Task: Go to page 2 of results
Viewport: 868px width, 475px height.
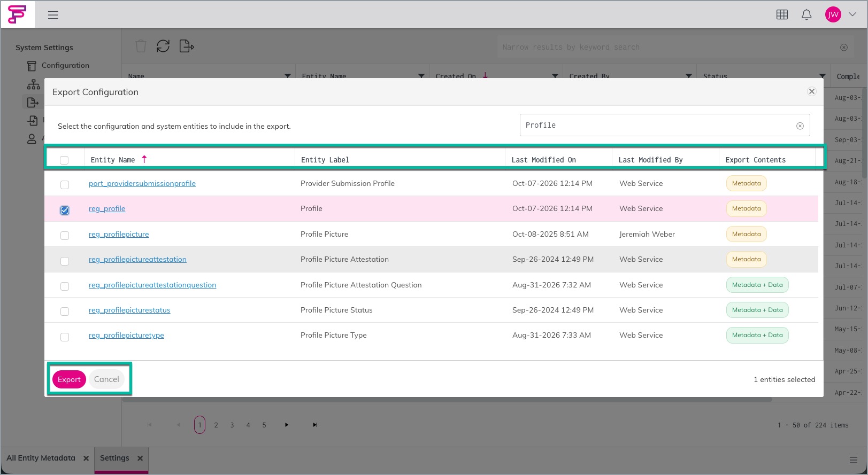Action: 216,425
